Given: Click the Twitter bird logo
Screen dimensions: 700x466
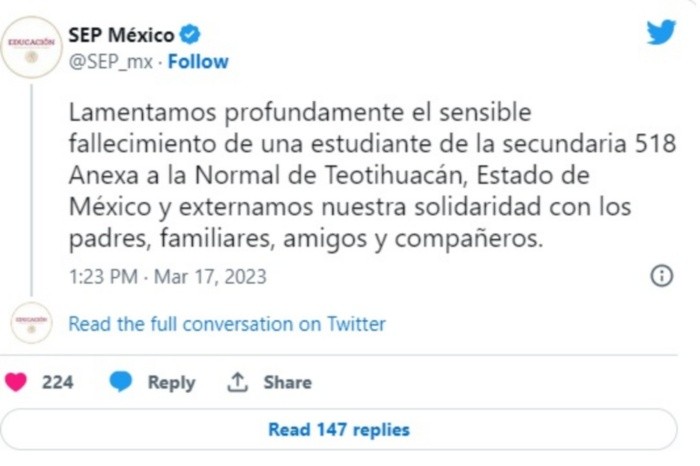Looking at the screenshot, I should point(660,33).
